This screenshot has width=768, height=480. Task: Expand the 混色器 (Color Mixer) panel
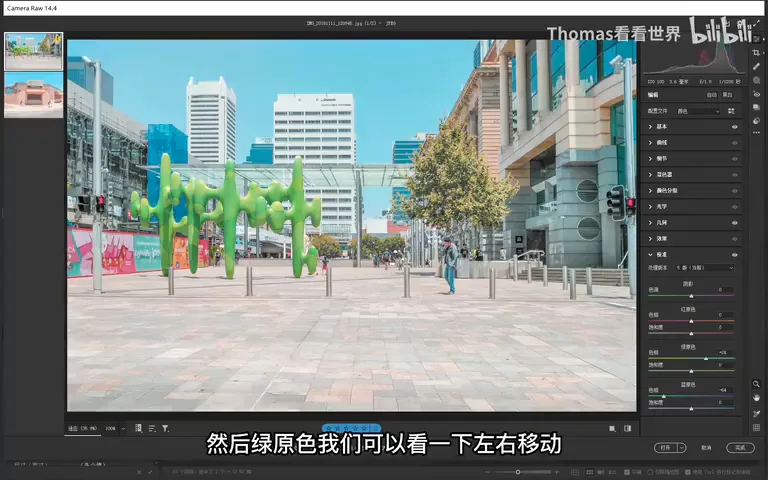(x=650, y=175)
